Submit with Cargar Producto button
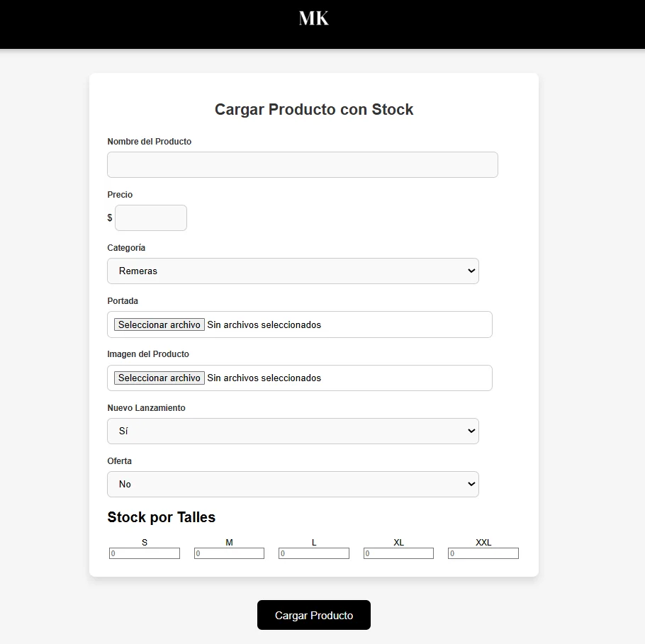 (x=314, y=615)
